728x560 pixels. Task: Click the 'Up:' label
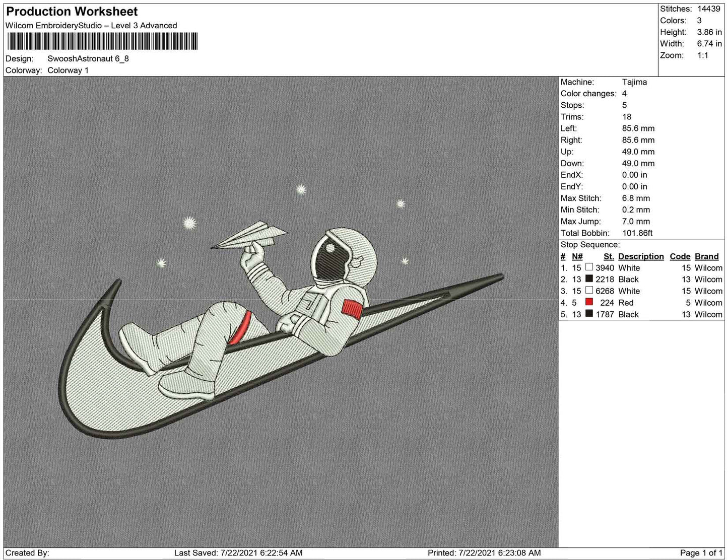click(x=567, y=152)
